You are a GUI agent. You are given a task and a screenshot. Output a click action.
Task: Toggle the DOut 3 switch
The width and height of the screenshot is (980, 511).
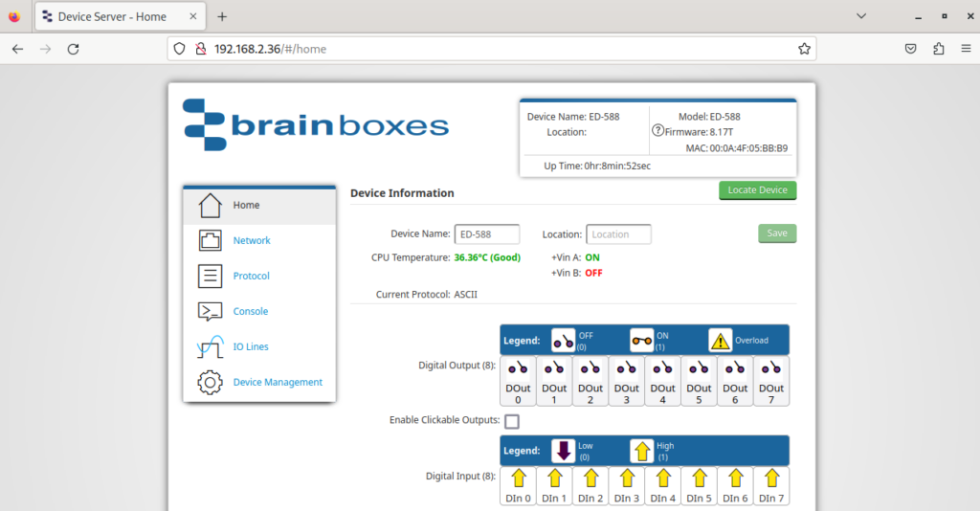point(627,368)
